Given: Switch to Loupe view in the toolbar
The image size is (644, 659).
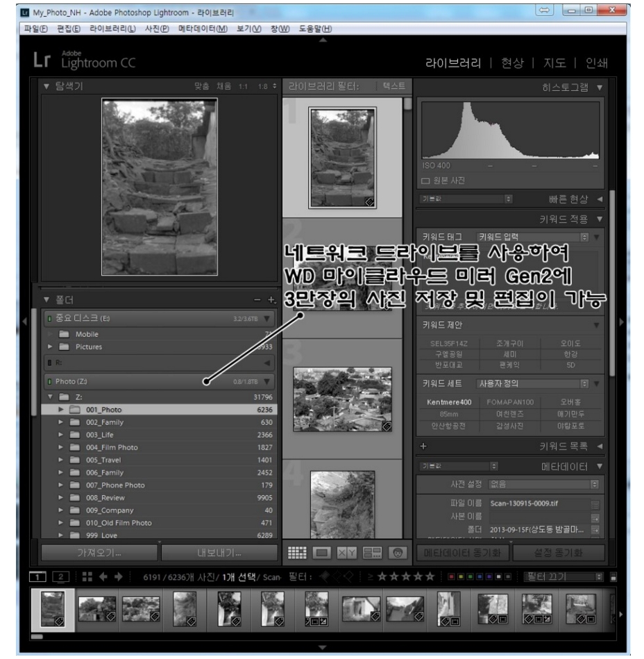Looking at the screenshot, I should pyautogui.click(x=322, y=553).
